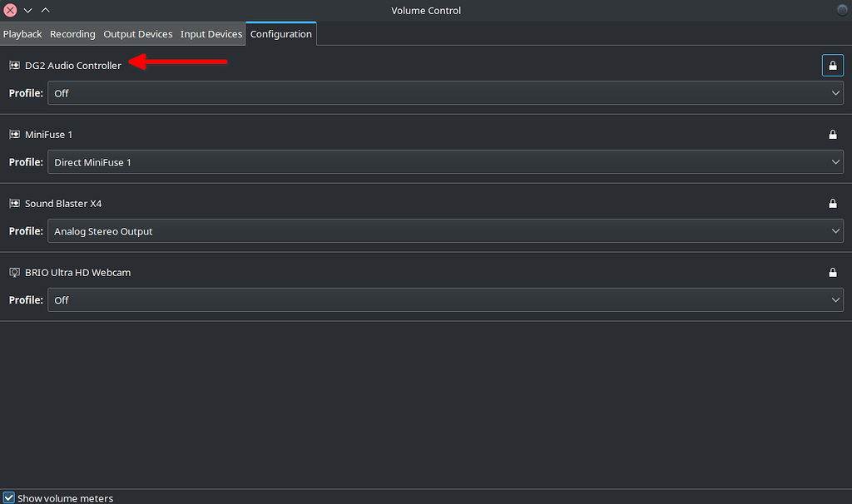Click the BRIO Ultra HD Webcam icon
Viewport: 852px width, 504px height.
pos(13,272)
